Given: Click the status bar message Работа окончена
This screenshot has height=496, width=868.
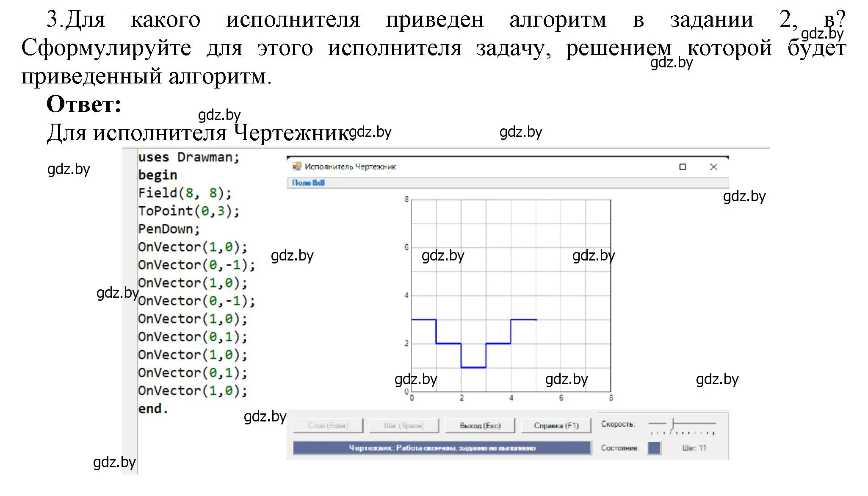Looking at the screenshot, I should (442, 448).
